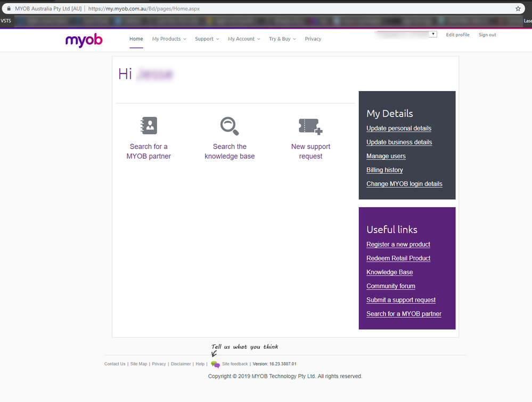Open Privacy in the top navigation
532x402 pixels.
point(313,39)
